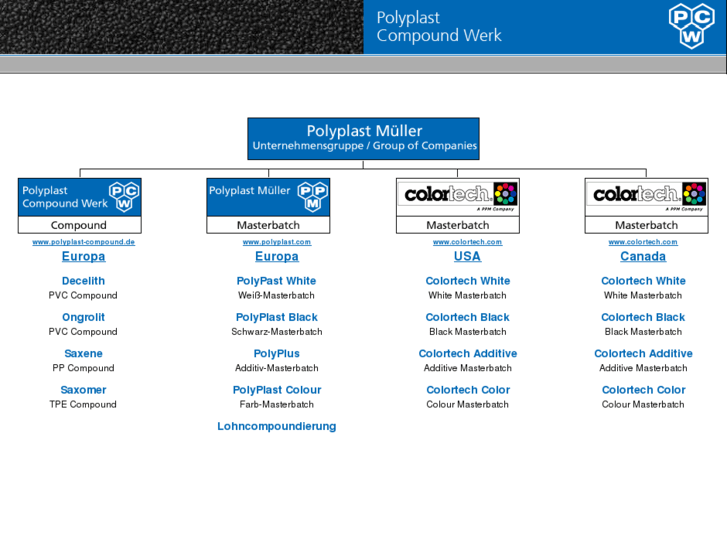This screenshot has height=545, width=727.
Task: Click the PPM logo in Polyplast Müller box
Action: [x=312, y=197]
